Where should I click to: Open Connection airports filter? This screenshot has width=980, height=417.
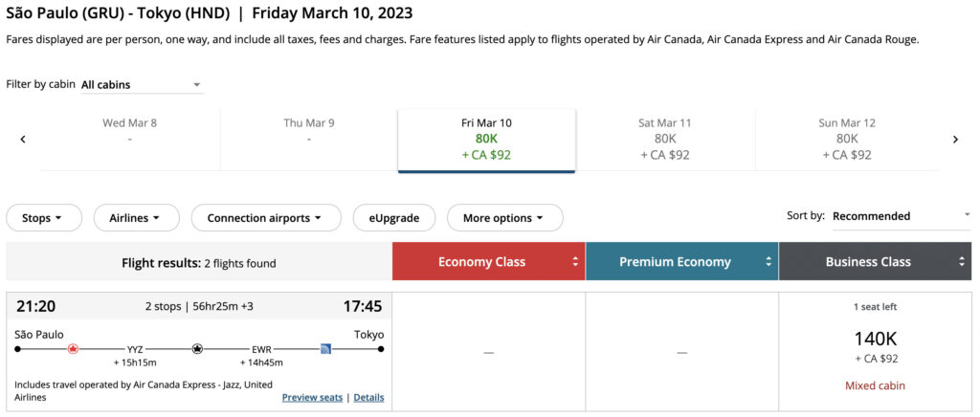266,218
